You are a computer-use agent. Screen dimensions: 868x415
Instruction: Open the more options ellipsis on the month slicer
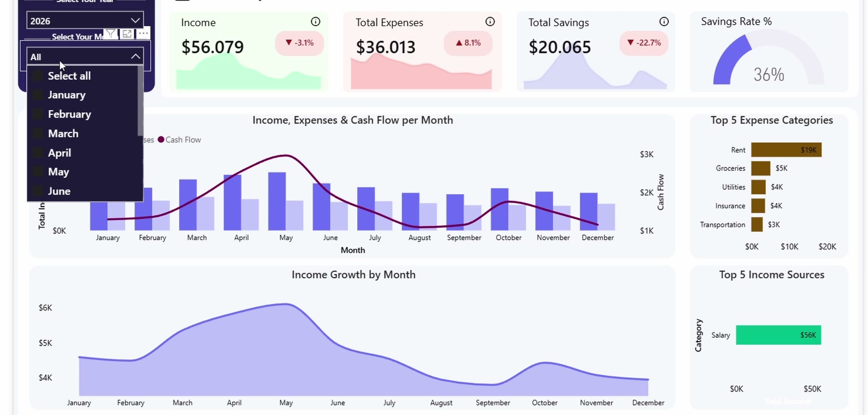(143, 33)
